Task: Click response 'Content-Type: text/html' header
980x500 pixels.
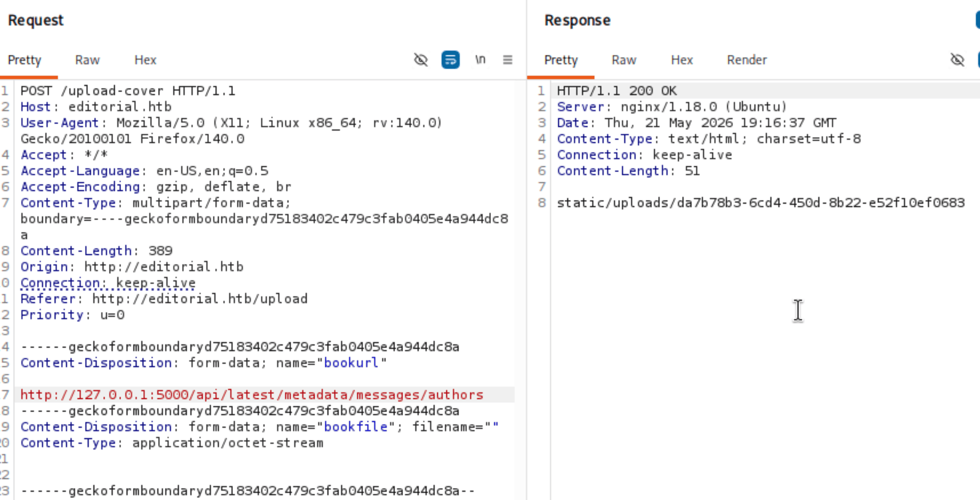Action: tap(709, 139)
